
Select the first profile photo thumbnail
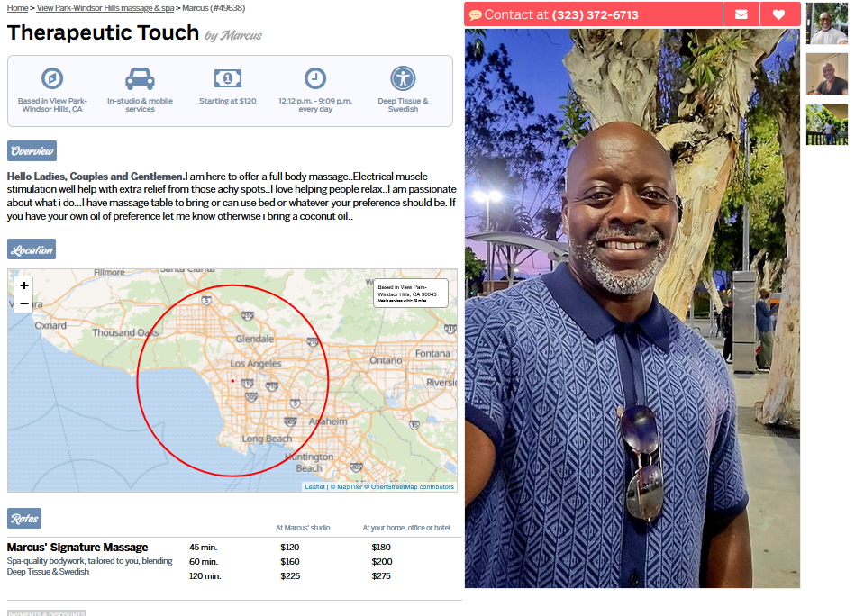827,23
